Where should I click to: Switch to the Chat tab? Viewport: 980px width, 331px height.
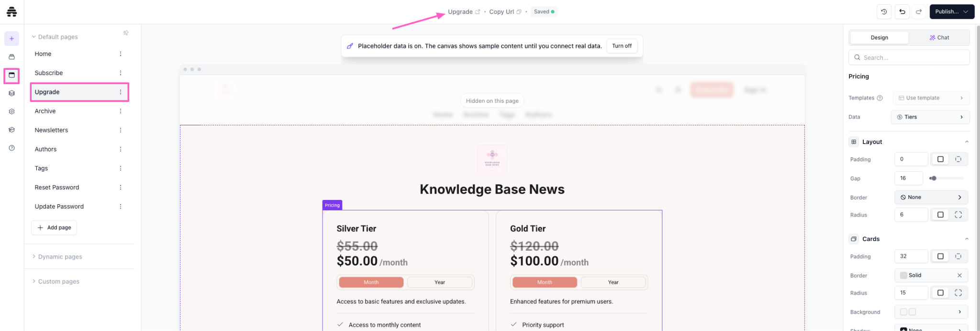pyautogui.click(x=939, y=38)
